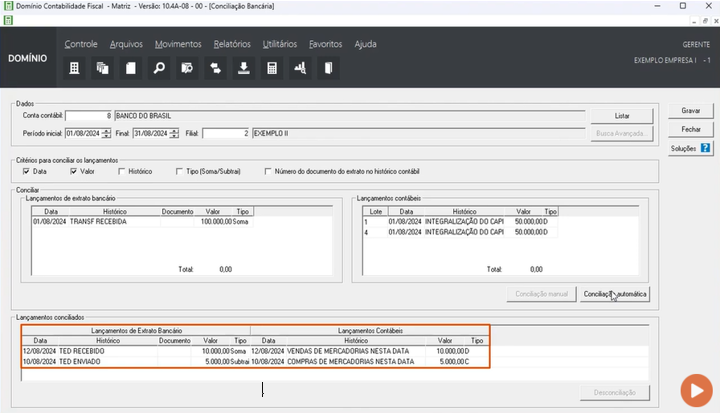This screenshot has width=722, height=415.
Task: Open the Relatórios menu
Action: click(232, 44)
